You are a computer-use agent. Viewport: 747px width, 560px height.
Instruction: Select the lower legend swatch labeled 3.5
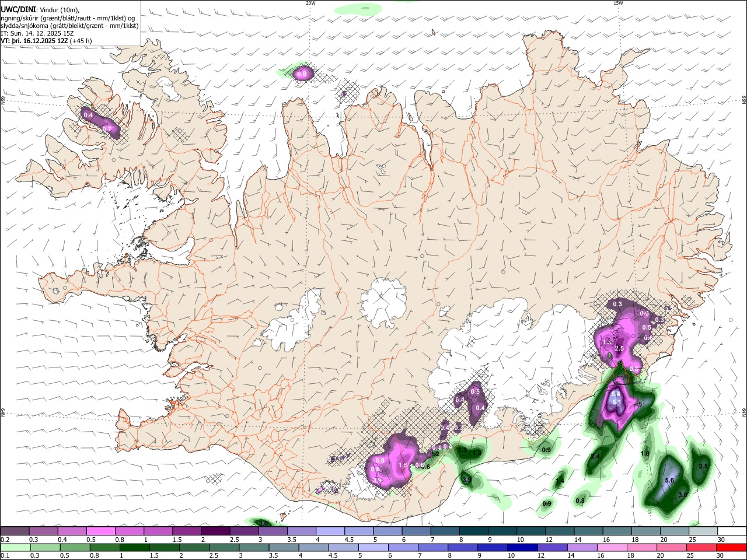(283, 548)
